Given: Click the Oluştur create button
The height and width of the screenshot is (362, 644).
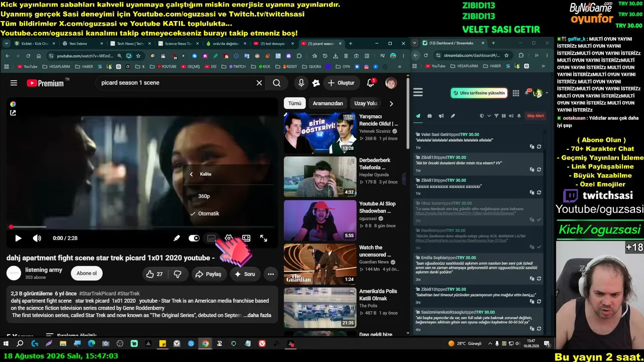Looking at the screenshot, I should [x=341, y=83].
